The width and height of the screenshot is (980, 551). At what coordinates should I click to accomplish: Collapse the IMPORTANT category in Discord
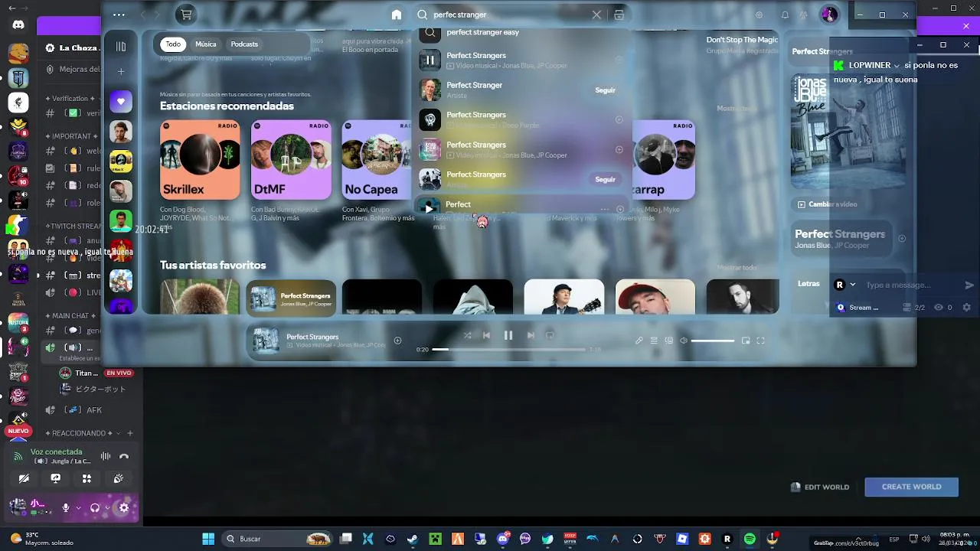[70, 136]
